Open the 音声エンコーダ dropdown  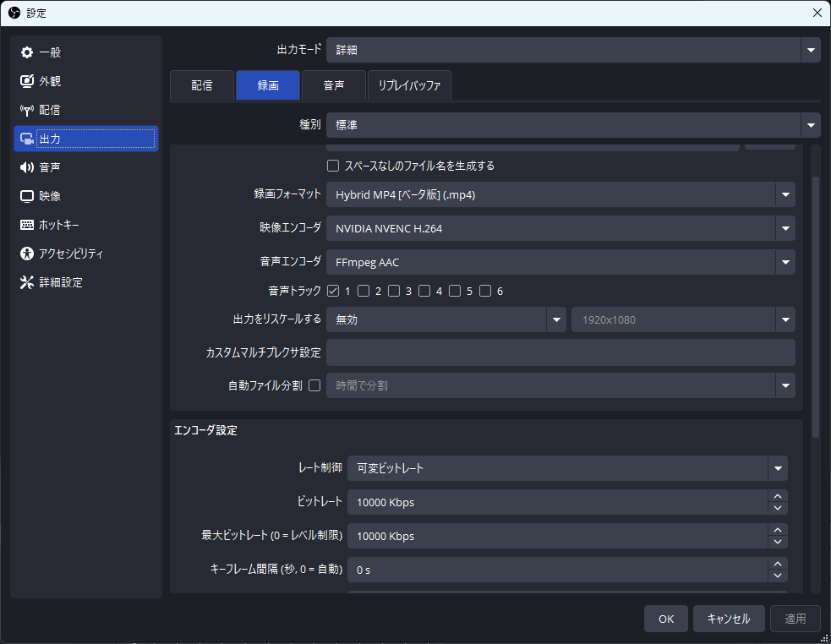tap(560, 262)
